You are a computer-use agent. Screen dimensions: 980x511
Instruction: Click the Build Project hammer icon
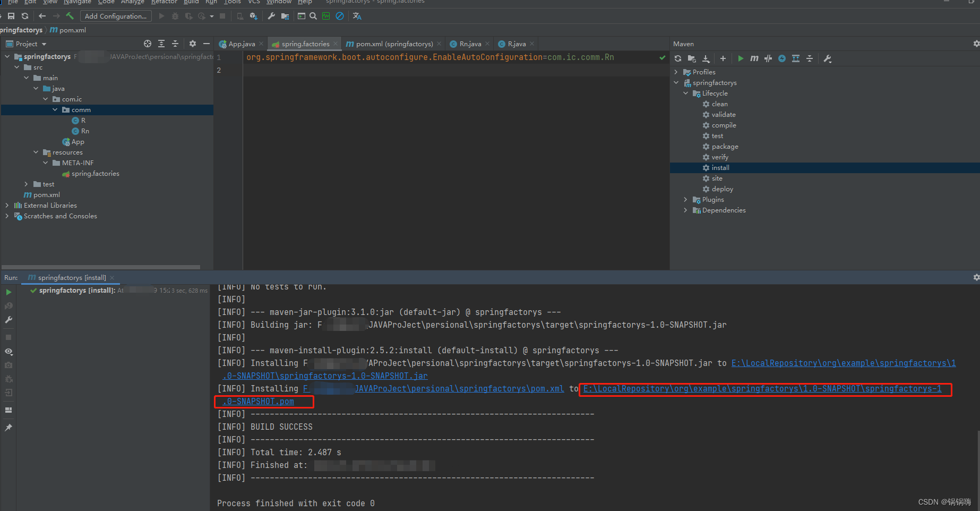70,16
